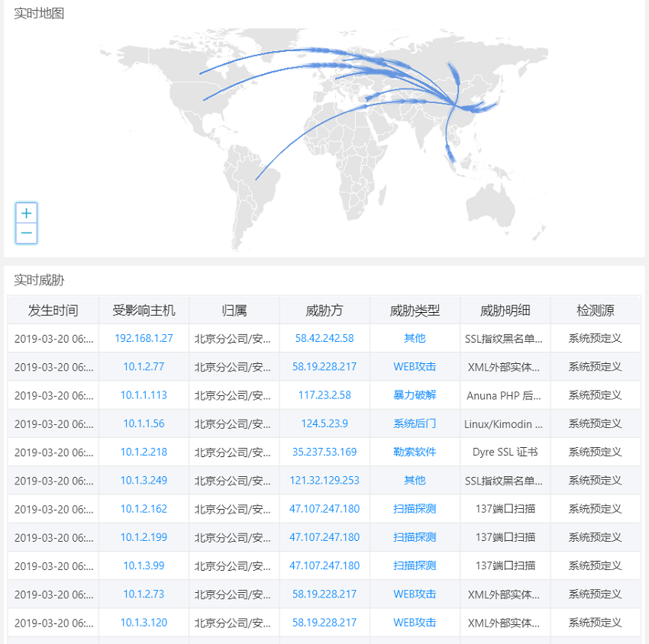
Task: Click the 检测源 column header
Action: click(596, 311)
